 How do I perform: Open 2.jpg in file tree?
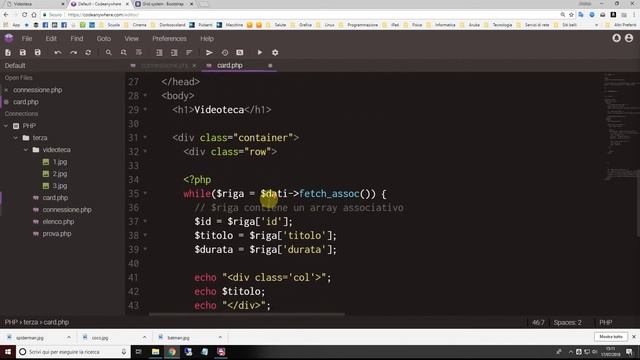coord(60,173)
